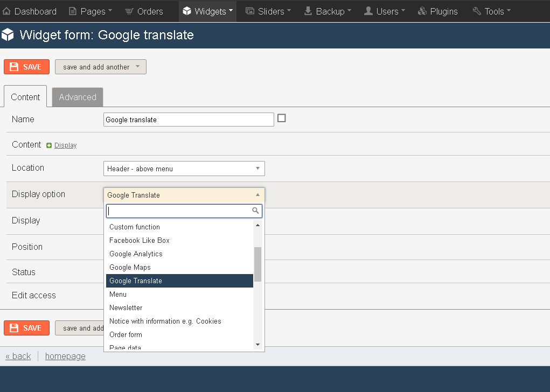Go to Dashboard
550x392 pixels.
30,11
